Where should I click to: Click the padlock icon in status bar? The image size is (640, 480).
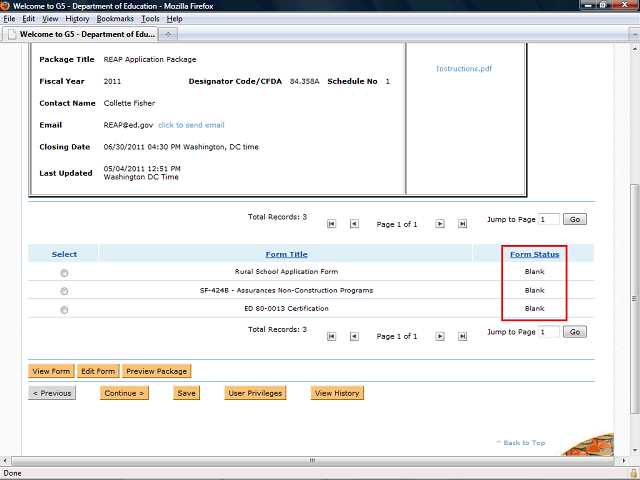point(633,473)
